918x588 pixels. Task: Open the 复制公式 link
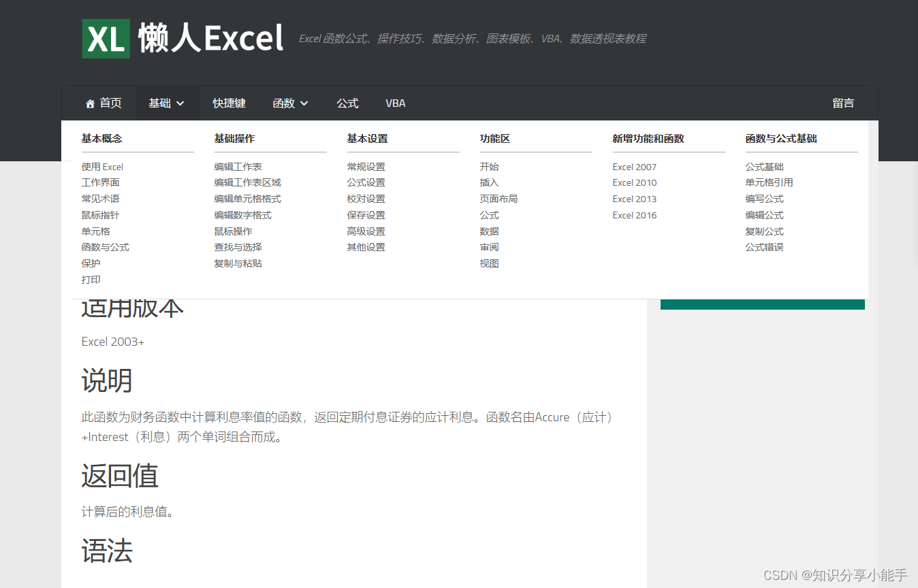point(765,231)
